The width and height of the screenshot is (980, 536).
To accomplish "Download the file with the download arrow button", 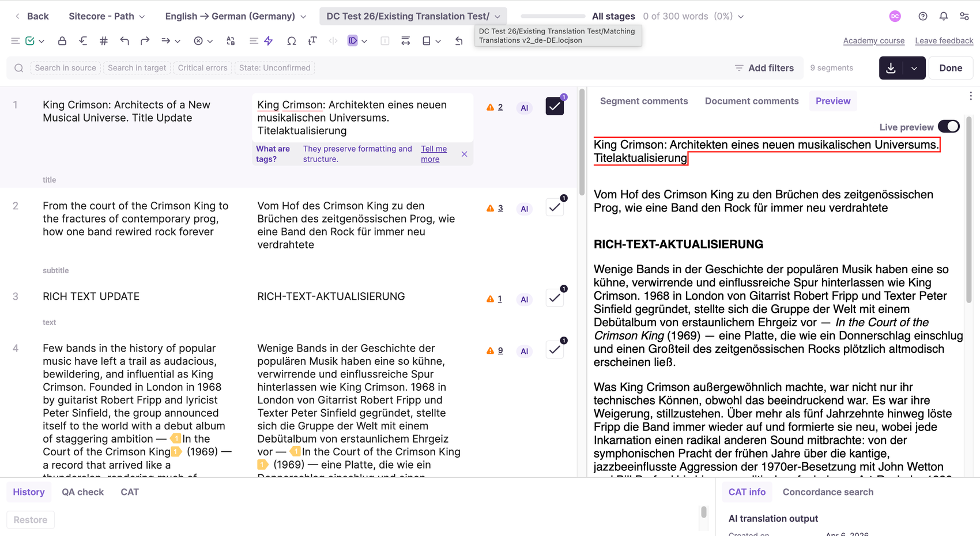I will pyautogui.click(x=891, y=68).
